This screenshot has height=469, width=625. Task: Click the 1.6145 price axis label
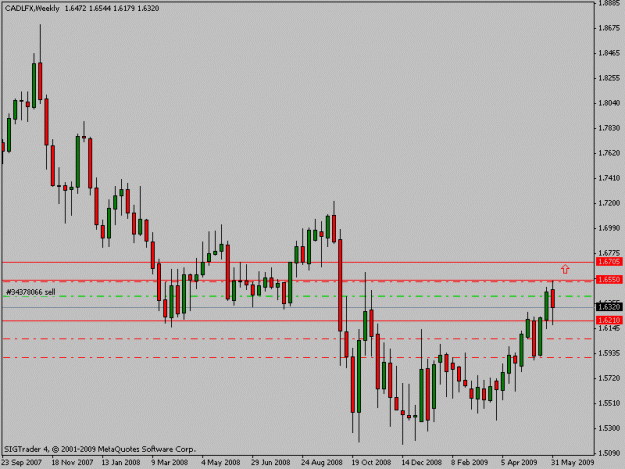[609, 328]
